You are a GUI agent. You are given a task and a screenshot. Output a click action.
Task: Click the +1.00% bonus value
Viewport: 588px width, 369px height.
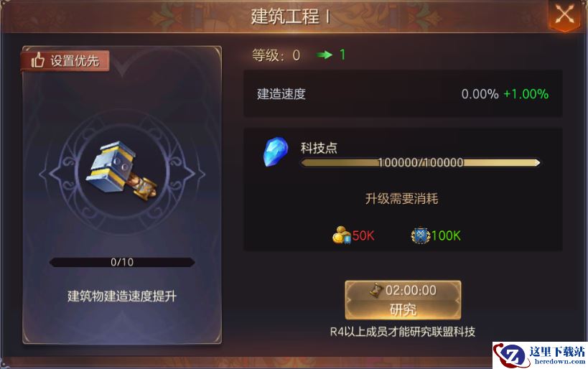coord(526,94)
